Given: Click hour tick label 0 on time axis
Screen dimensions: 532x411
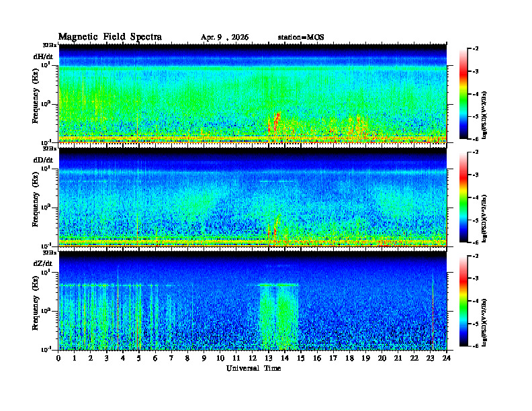Looking at the screenshot, I should [58, 359].
